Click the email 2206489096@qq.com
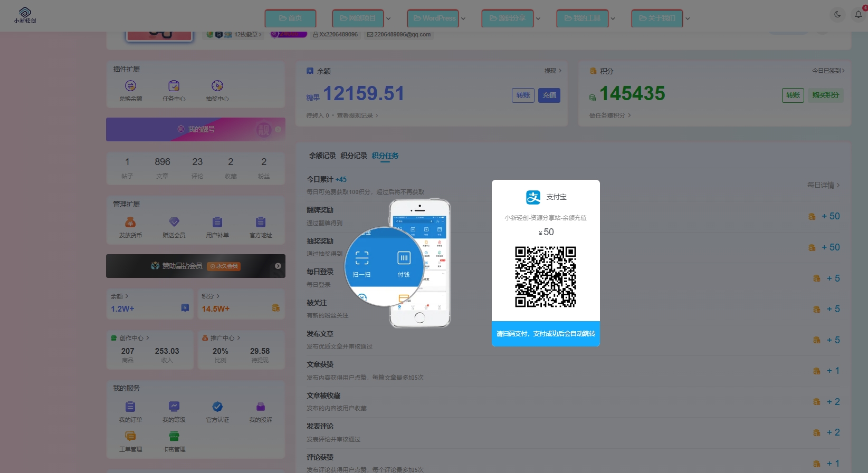868x473 pixels. point(399,34)
